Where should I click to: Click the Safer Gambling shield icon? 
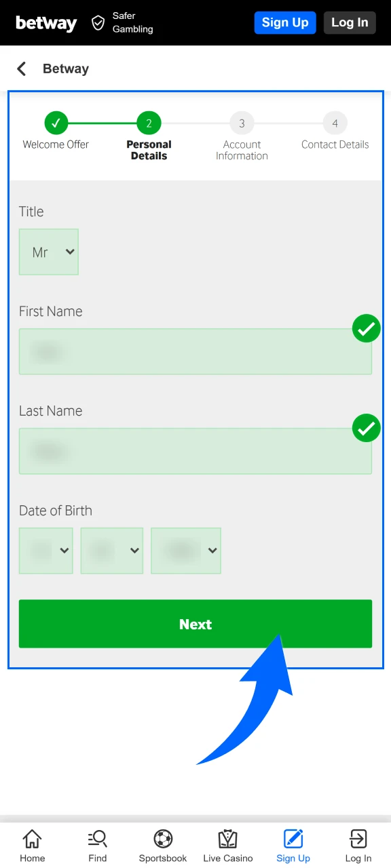pos(98,22)
